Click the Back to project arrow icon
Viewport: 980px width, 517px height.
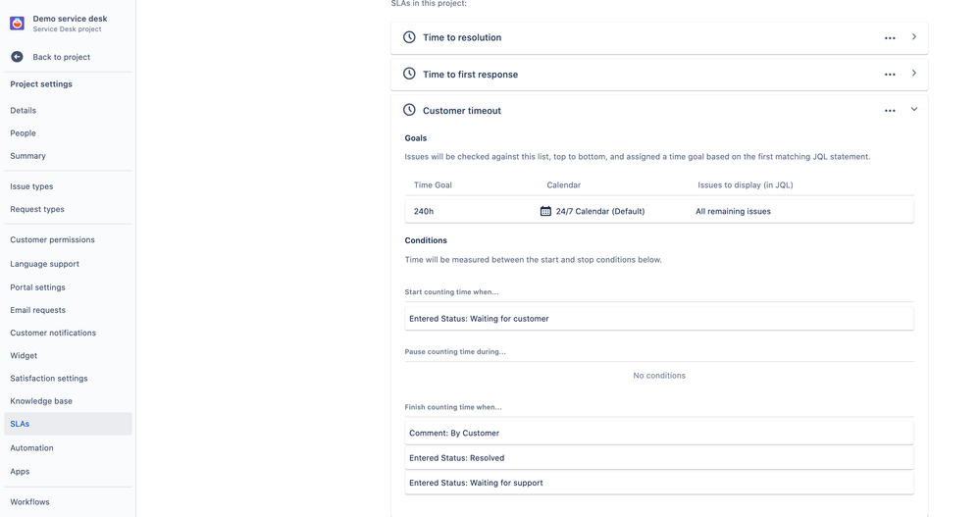click(x=17, y=57)
